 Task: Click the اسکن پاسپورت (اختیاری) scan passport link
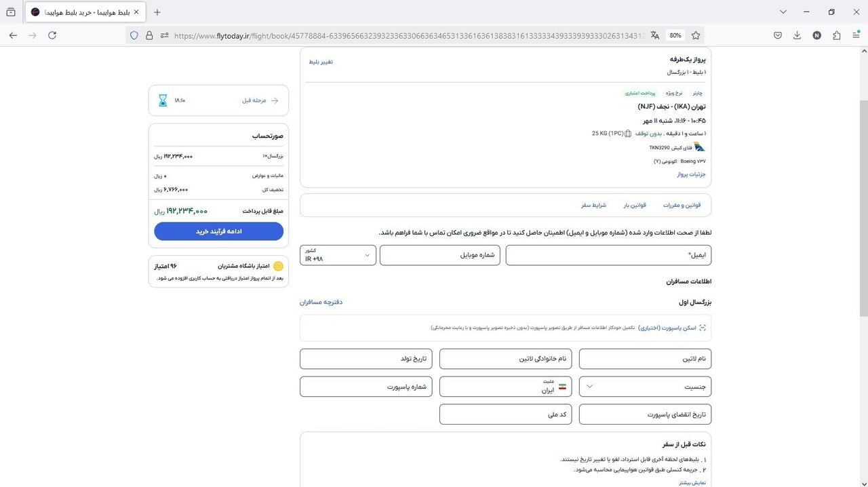point(667,328)
